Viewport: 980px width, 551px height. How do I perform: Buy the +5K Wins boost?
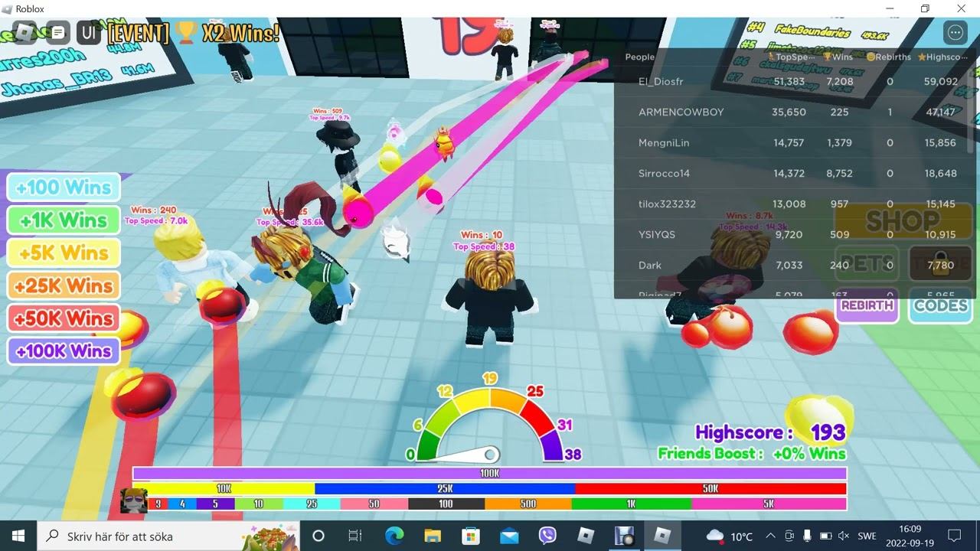pos(64,253)
